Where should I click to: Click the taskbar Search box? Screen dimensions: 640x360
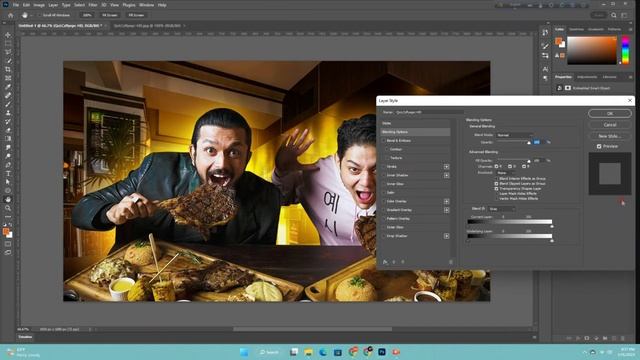click(x=269, y=352)
